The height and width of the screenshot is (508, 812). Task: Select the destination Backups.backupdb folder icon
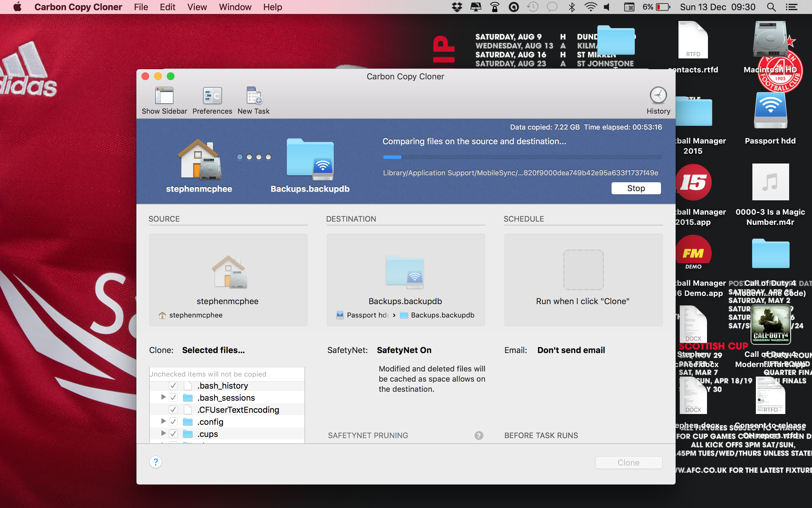[x=405, y=272]
